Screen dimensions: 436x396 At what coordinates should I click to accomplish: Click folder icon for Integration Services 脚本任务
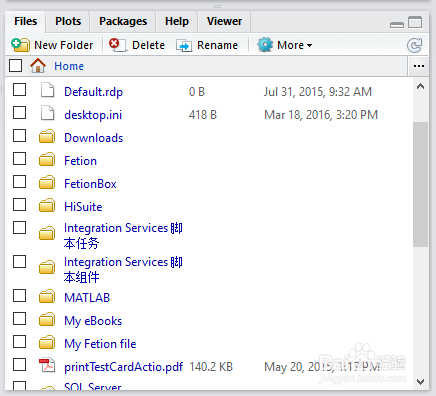(47, 233)
